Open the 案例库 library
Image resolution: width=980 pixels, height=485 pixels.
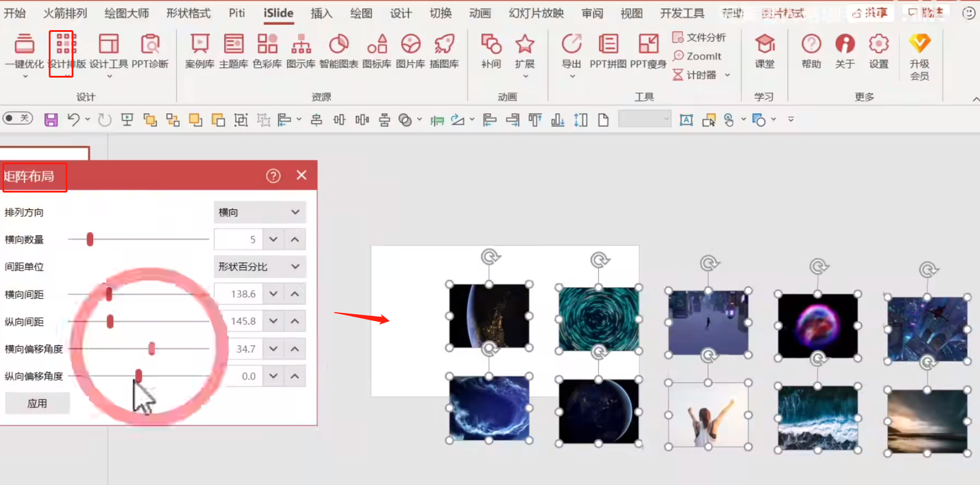coord(200,52)
